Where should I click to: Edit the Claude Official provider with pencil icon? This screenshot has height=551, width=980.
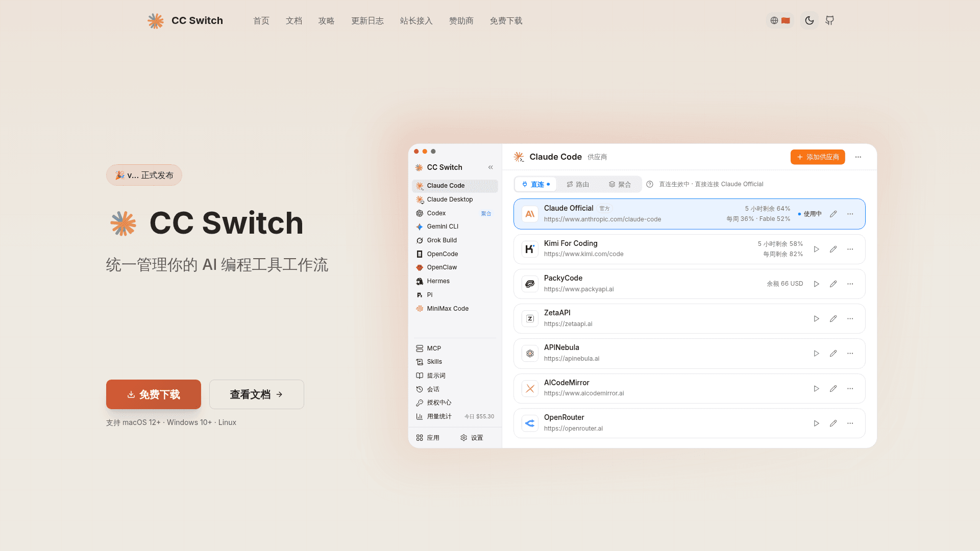(x=834, y=214)
